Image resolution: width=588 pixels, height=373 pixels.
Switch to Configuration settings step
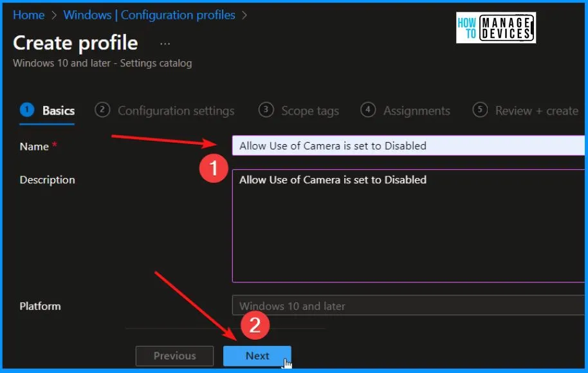(x=165, y=111)
